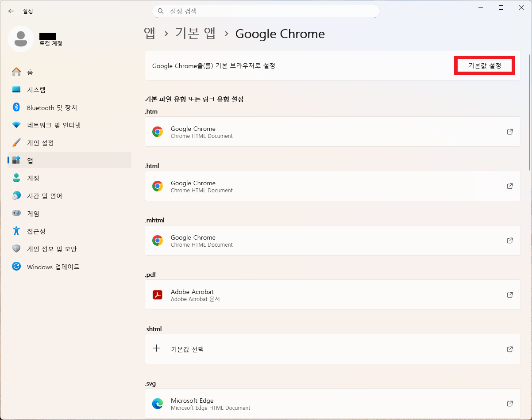
Task: Change the .mhtml default app
Action: point(333,241)
